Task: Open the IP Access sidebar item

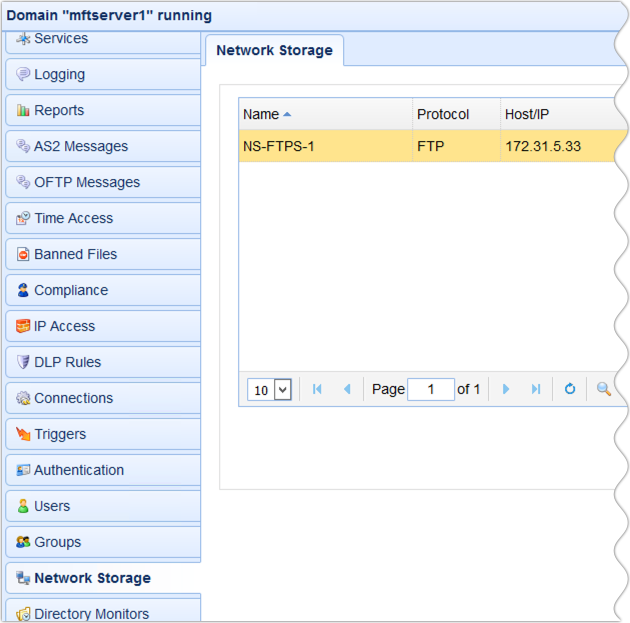Action: coord(64,326)
